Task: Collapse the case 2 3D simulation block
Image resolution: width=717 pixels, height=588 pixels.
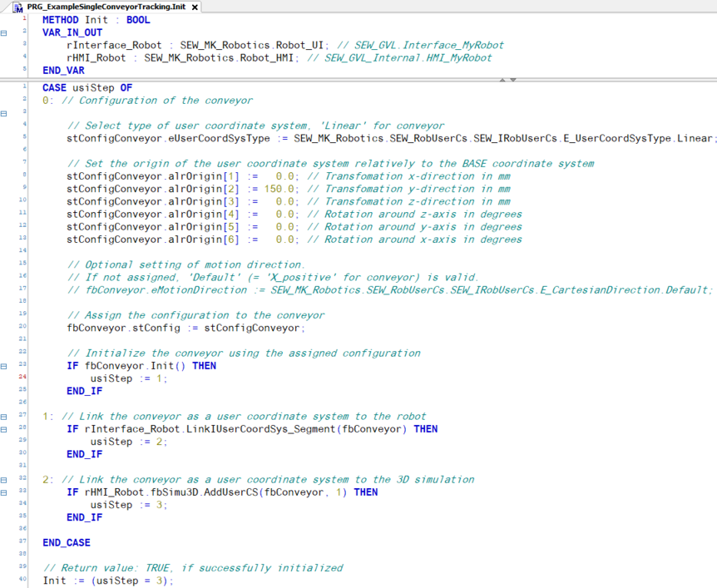Action: pos(5,479)
